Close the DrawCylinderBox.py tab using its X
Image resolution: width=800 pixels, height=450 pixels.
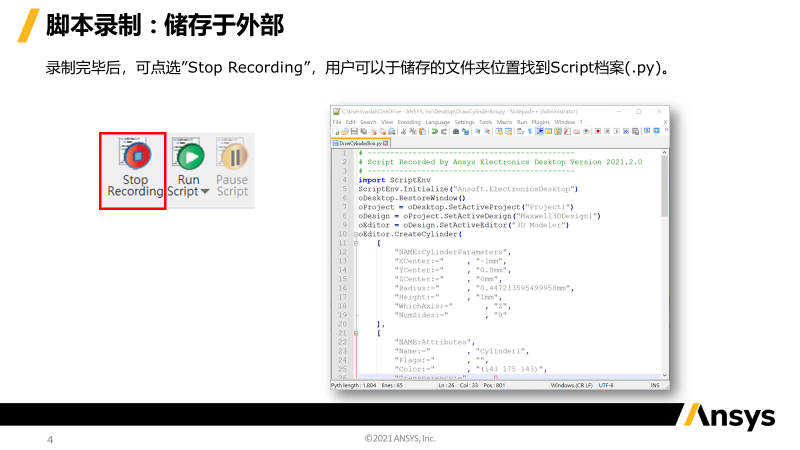click(386, 143)
